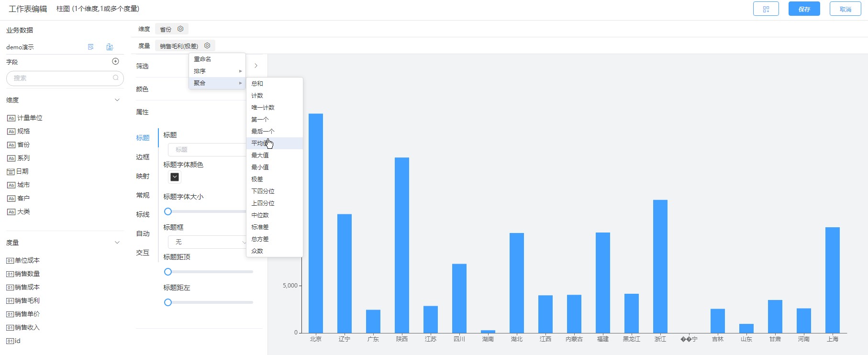Open settings gear for 销售毛利(极差) measure
Image resolution: width=868 pixels, height=355 pixels.
207,46
